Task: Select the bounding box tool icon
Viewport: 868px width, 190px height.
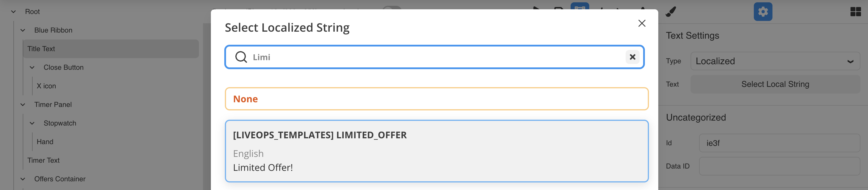Action: (580, 9)
